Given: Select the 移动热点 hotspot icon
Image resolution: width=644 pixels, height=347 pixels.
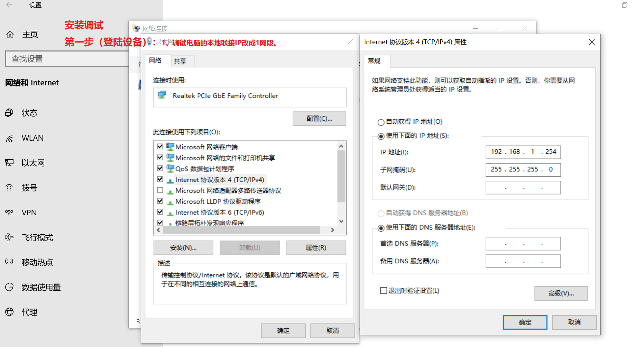Looking at the screenshot, I should tap(9, 262).
